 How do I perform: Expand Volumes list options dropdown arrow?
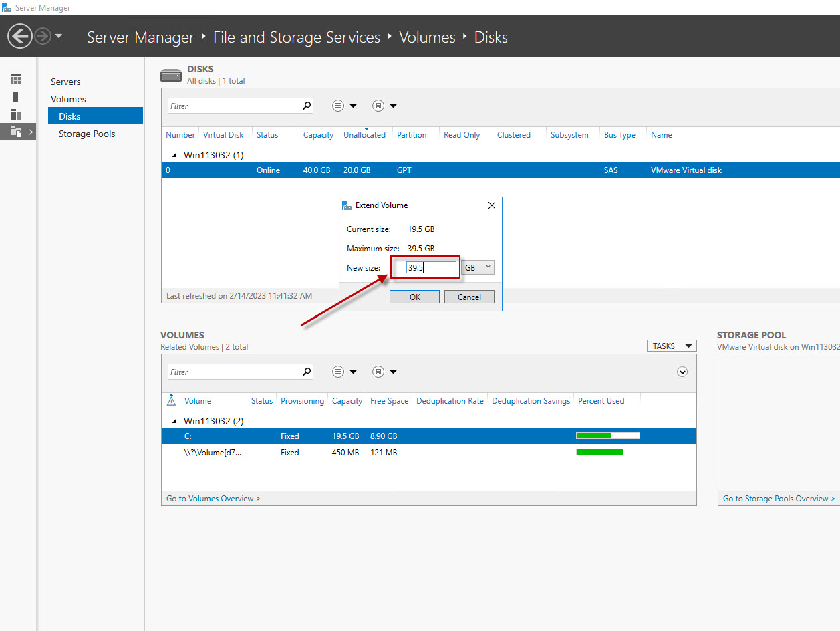tap(353, 372)
